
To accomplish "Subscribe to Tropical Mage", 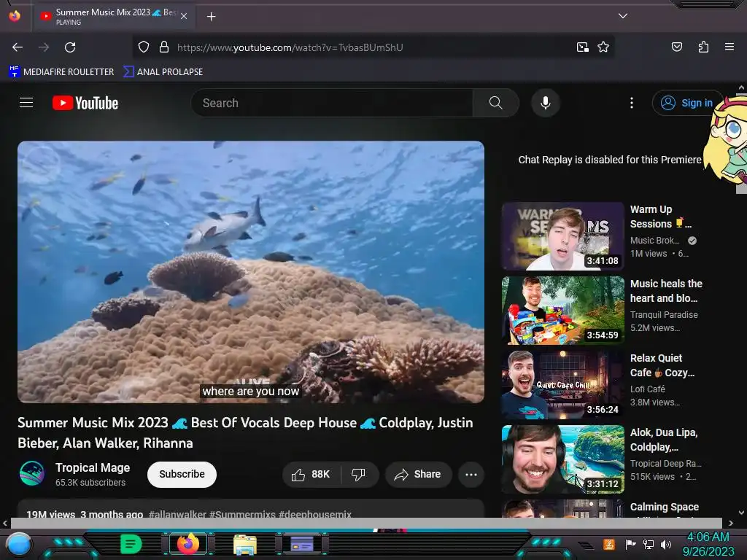I will coord(182,474).
